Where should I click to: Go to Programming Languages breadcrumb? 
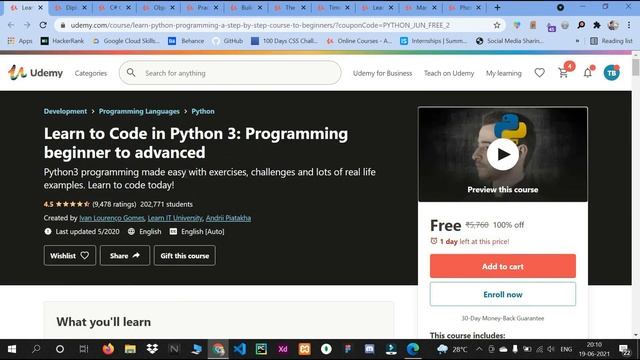(139, 111)
